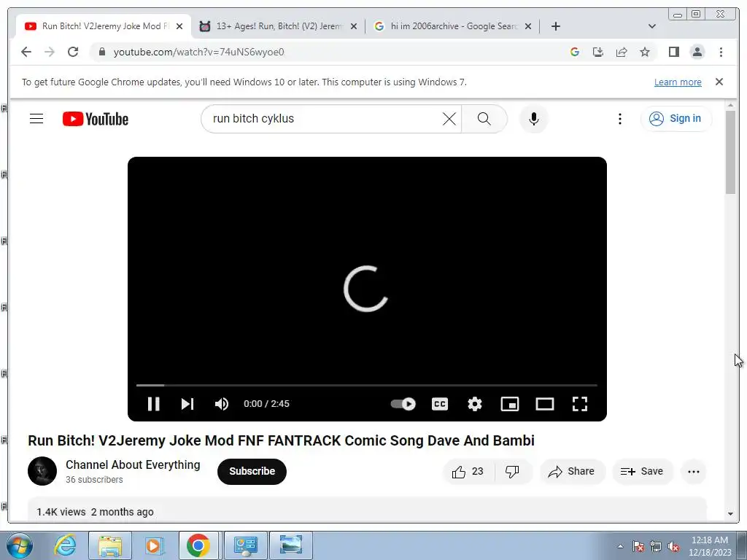The height and width of the screenshot is (560, 747).
Task: Turn on closed captions
Action: (440, 404)
